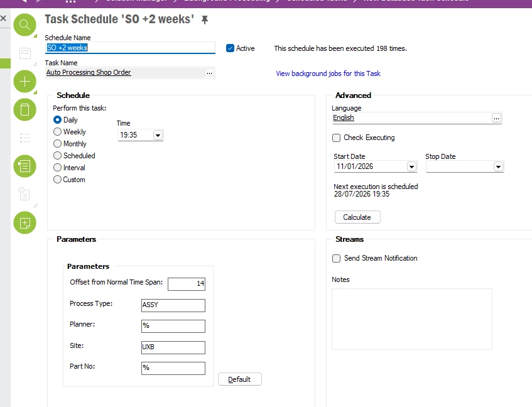Open the Start Date calendar dropdown
This screenshot has height=407, width=532.
[x=411, y=166]
